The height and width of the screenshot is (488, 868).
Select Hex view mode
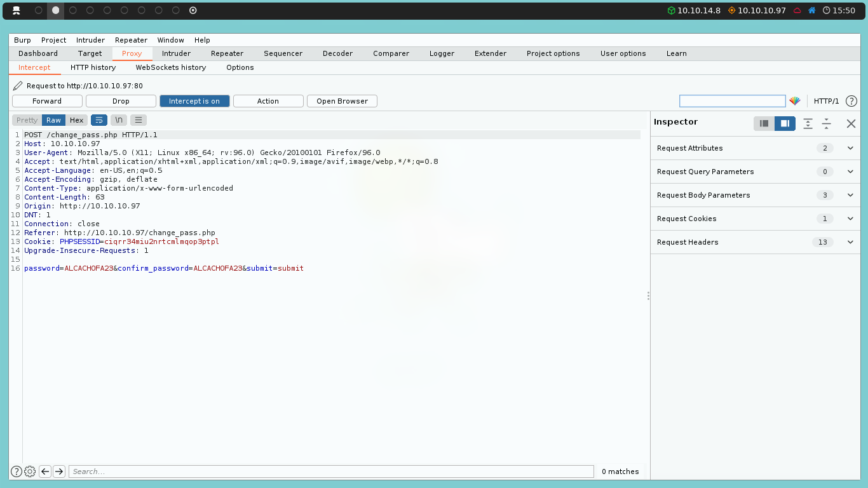coord(76,120)
